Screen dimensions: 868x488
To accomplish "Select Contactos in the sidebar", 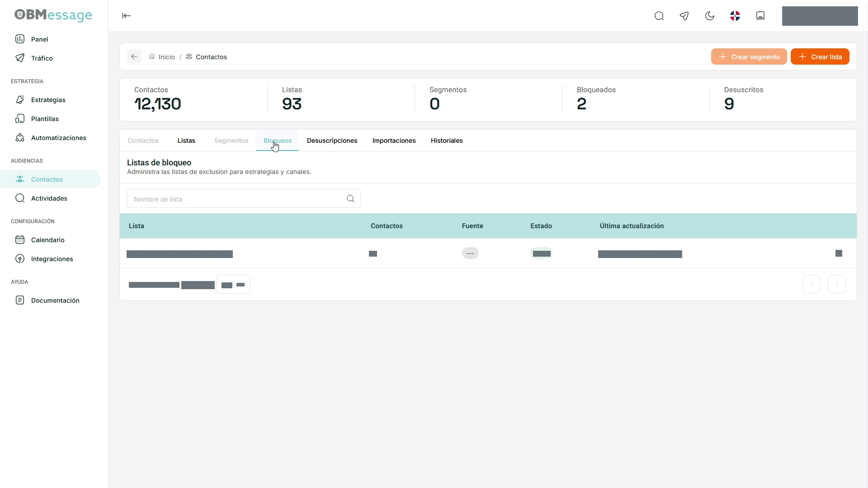I will coord(51,179).
